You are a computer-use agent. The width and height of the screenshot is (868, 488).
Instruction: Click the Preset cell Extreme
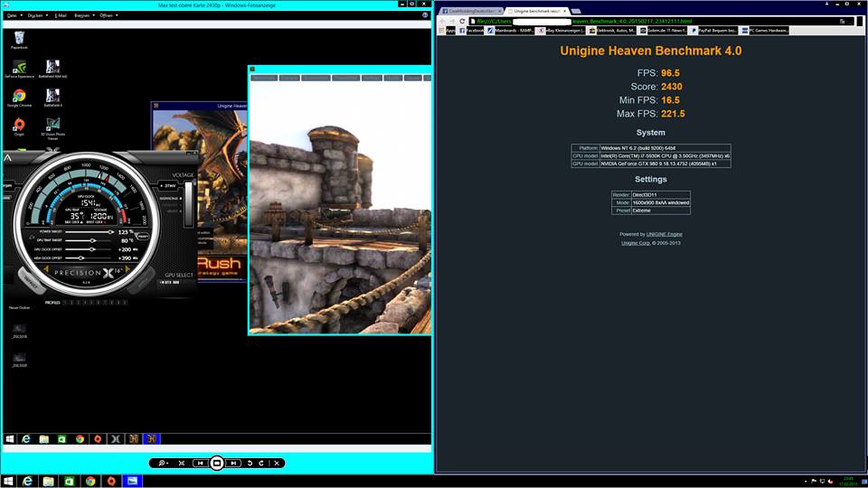coord(660,211)
